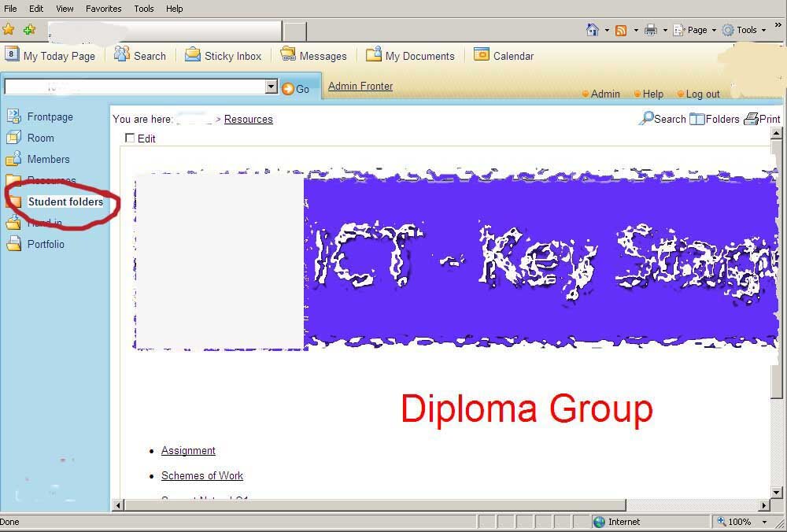Click the Internet zone globe icon
787x532 pixels.
599,522
